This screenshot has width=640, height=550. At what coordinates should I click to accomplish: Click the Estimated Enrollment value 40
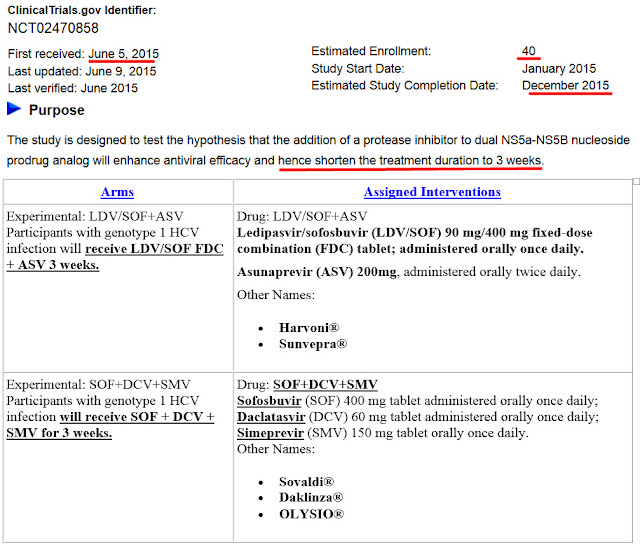point(529,51)
